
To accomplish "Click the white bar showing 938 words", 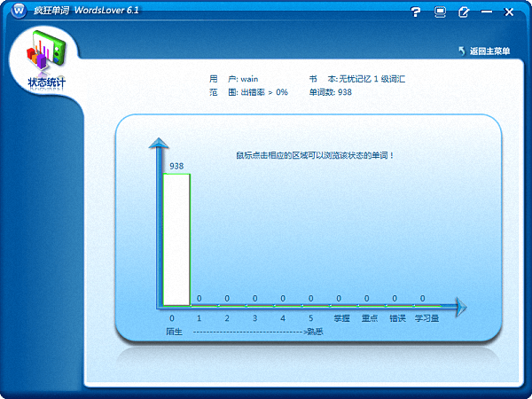I will coord(176,239).
